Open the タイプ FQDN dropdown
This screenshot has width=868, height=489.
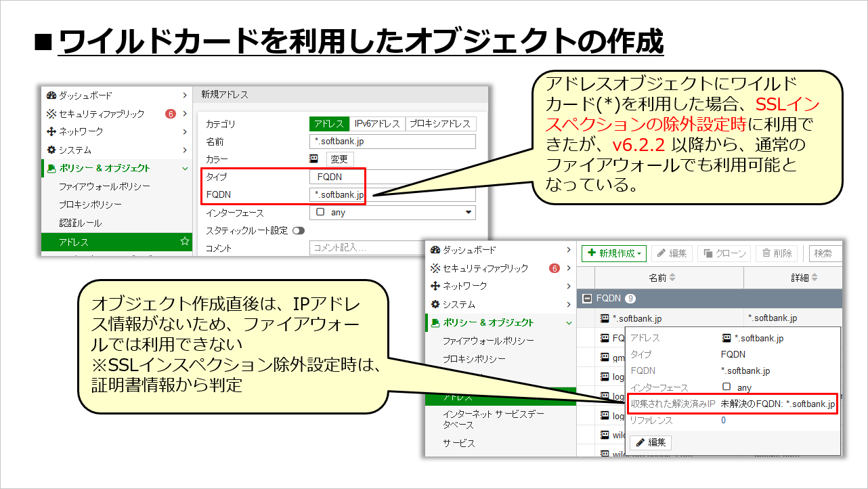point(393,177)
